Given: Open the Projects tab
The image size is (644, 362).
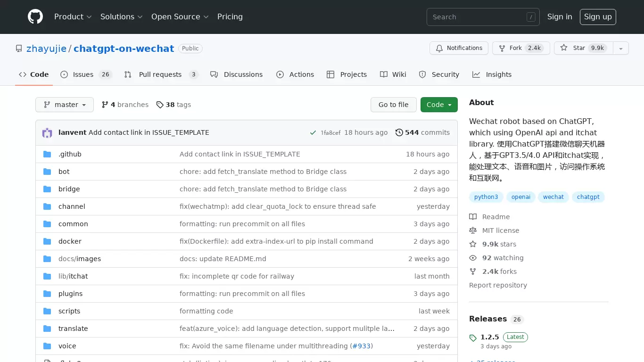Looking at the screenshot, I should (347, 74).
